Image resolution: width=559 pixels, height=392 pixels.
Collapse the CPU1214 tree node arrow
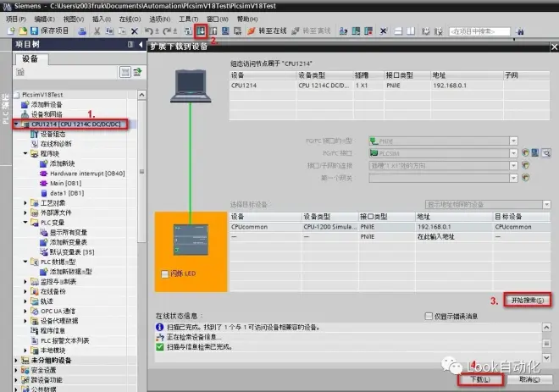pyautogui.click(x=16, y=124)
